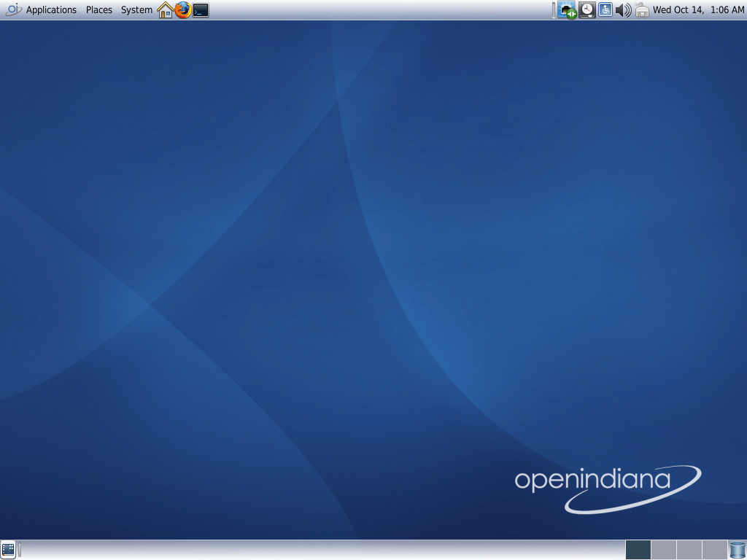This screenshot has width=747, height=560.
Task: Open Time Slider backup icon
Action: click(587, 10)
